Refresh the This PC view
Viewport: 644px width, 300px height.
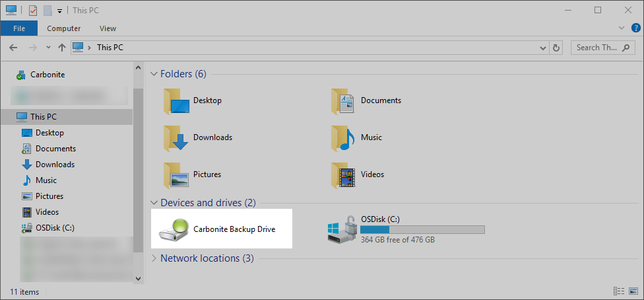click(x=556, y=48)
